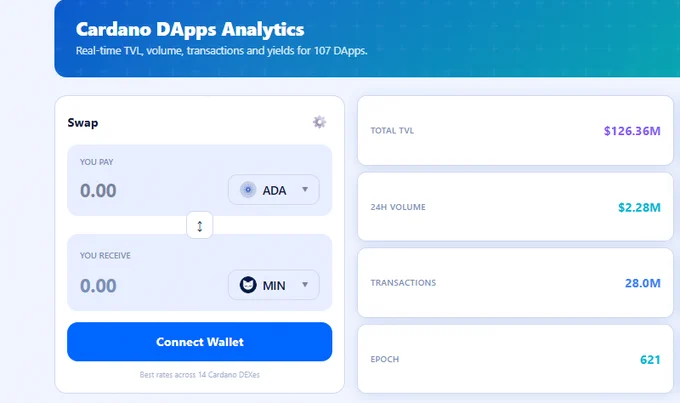
Task: Click the 28.0M transactions value
Action: 643,283
